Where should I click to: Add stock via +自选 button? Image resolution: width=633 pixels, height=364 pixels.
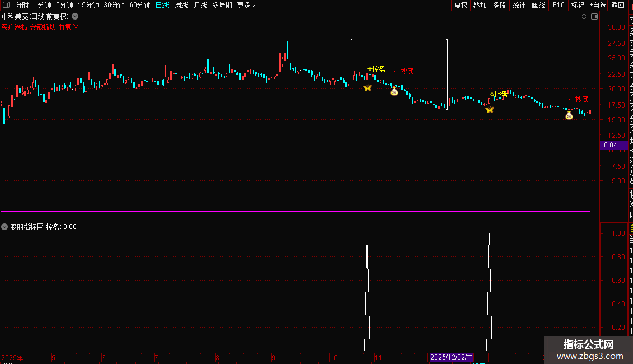(x=598, y=5)
